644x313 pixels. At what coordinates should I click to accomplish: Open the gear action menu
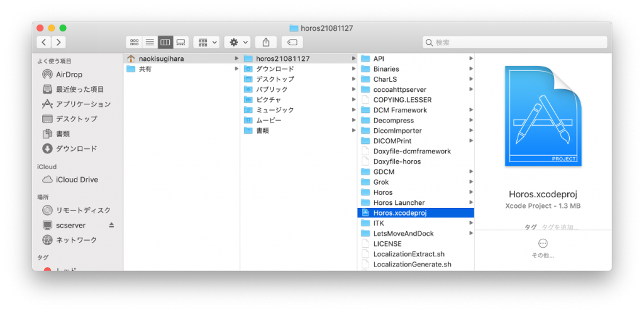237,42
